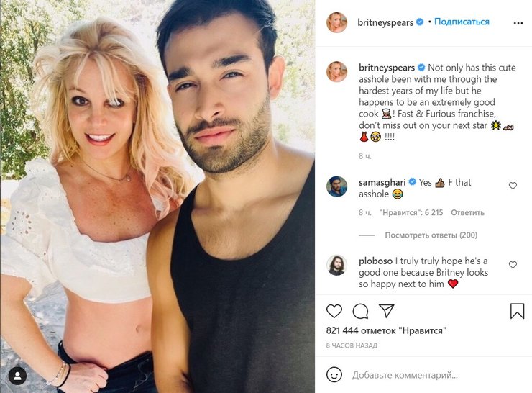Viewport: 532px width, 393px height.
Task: View the 821 444 likes list
Action: pos(386,330)
